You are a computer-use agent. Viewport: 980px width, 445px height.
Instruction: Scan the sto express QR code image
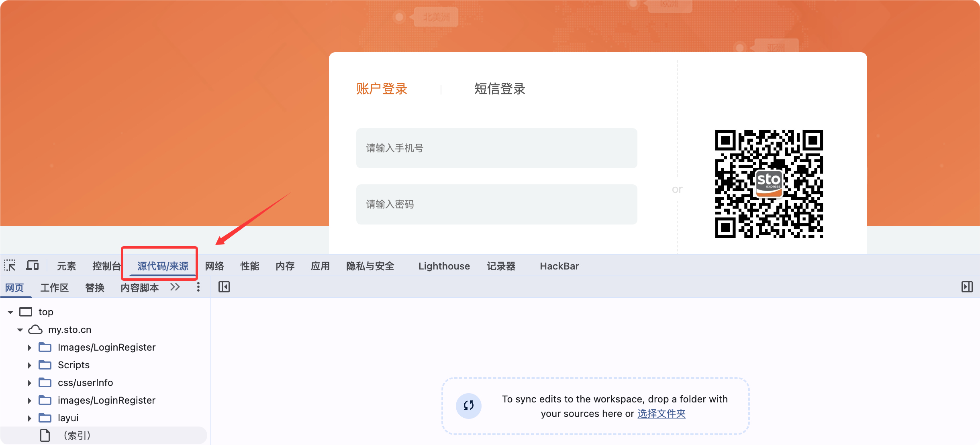(768, 184)
